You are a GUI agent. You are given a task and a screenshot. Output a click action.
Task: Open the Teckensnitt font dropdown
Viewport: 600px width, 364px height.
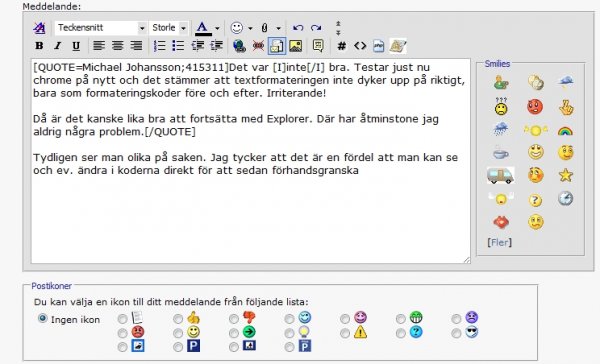pos(101,28)
